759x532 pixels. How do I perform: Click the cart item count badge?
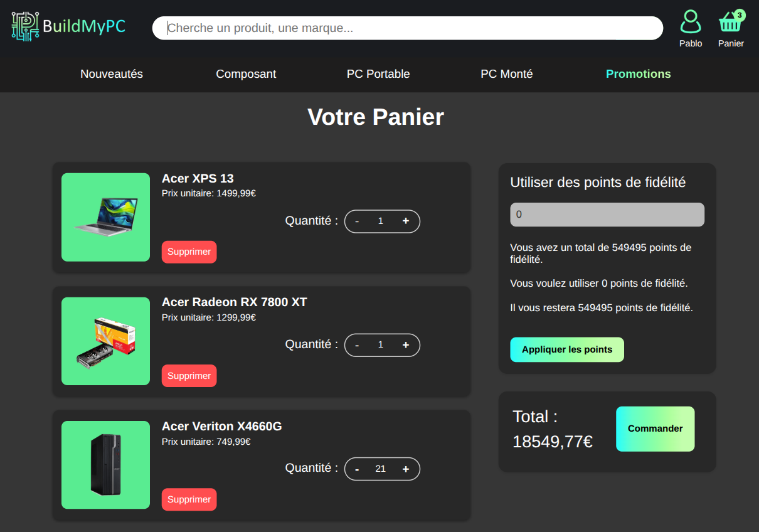click(x=740, y=14)
